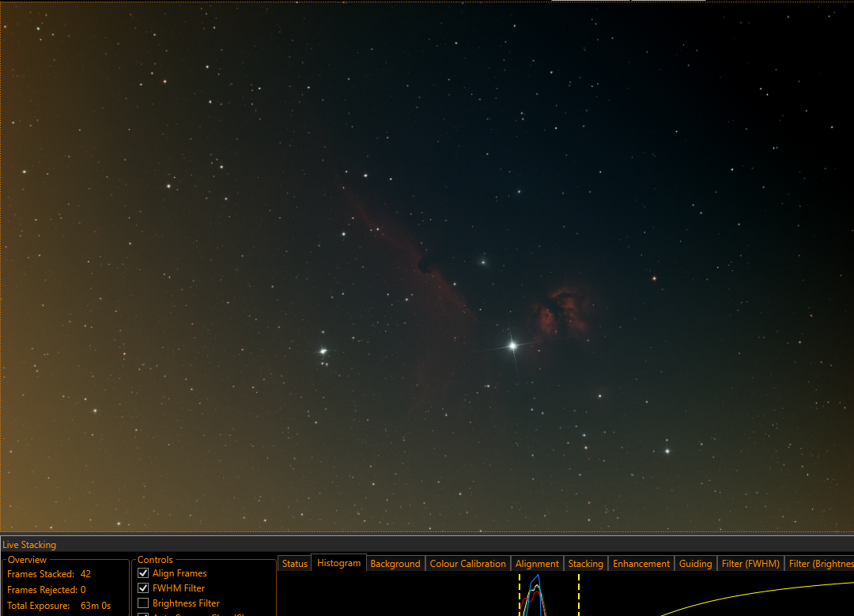Click the 'Frames Stacked: 42' readout

pyautogui.click(x=49, y=574)
